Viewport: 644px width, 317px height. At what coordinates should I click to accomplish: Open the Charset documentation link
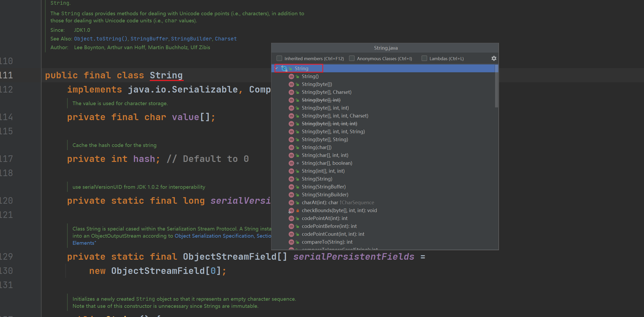tap(226, 39)
